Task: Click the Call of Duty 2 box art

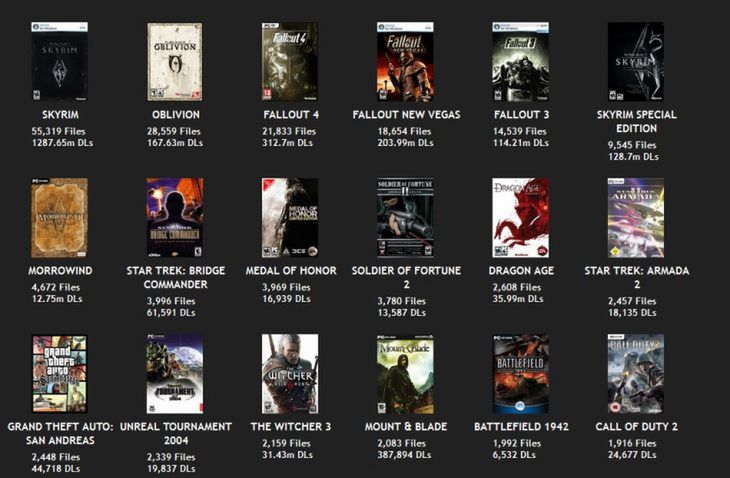Action: coord(636,374)
